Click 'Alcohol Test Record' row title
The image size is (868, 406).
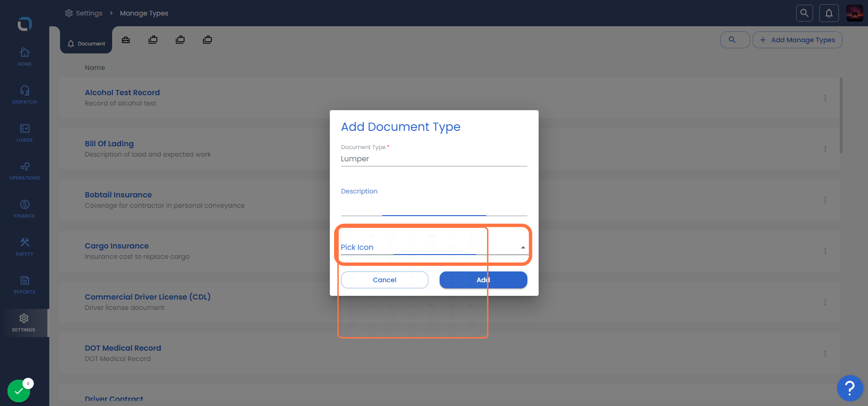coord(122,93)
